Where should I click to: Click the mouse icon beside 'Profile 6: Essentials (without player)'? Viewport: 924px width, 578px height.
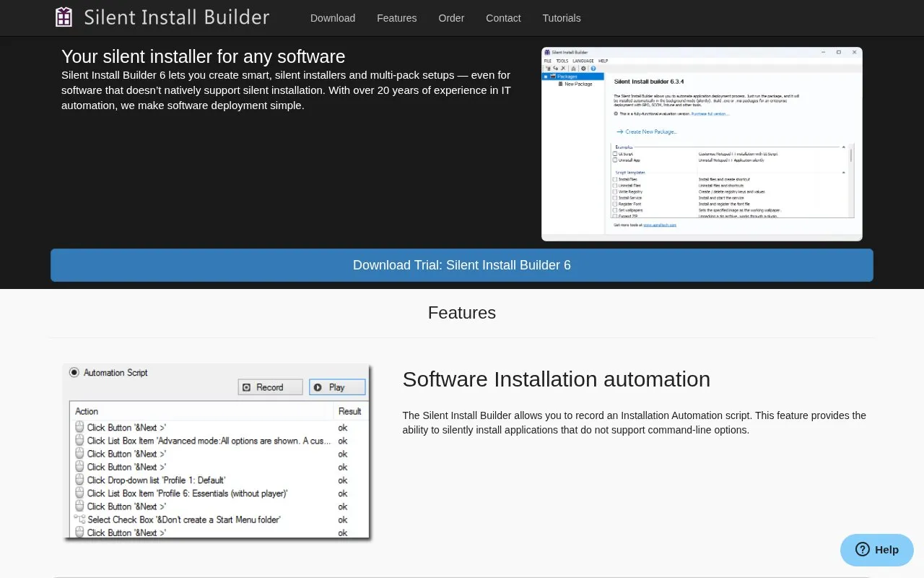[79, 493]
